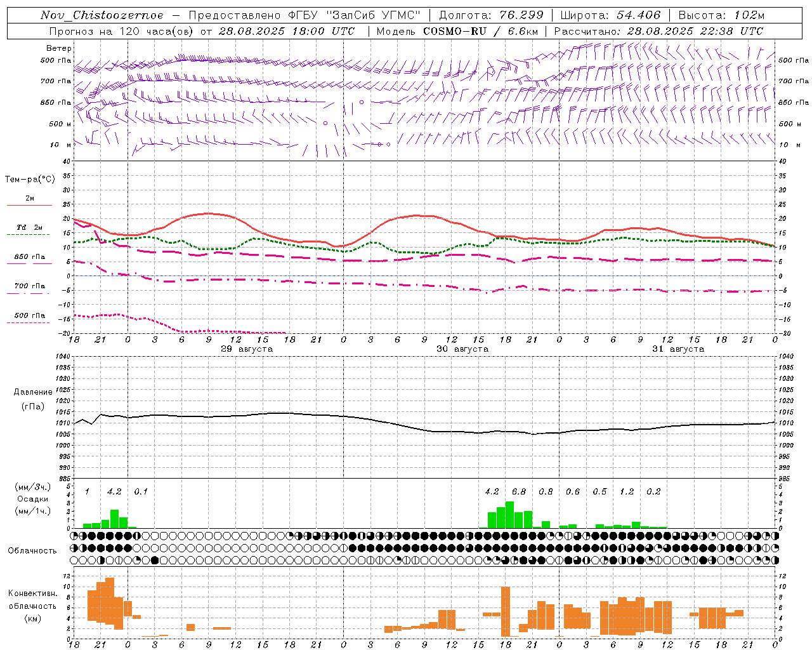Click the model name COSMO-RU / 6.6км
The width and height of the screenshot is (812, 650).
tap(481, 31)
